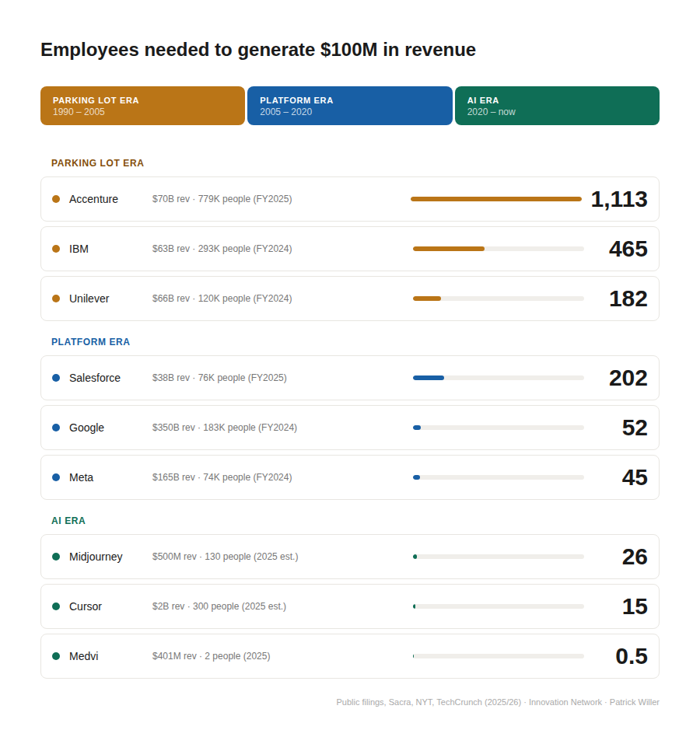
Task: Click "$2B rev · 300 people (2025 est.)"
Action: point(219,607)
